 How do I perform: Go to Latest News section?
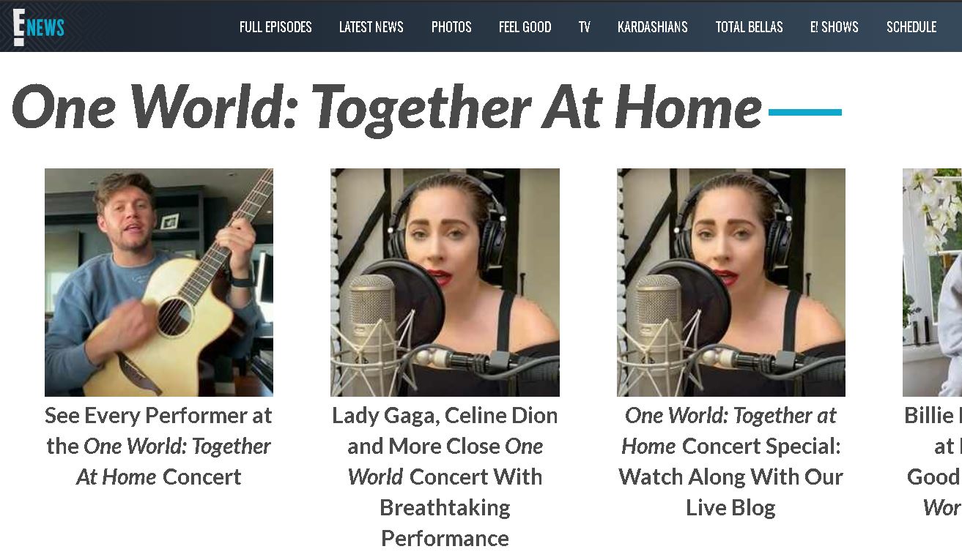point(371,27)
